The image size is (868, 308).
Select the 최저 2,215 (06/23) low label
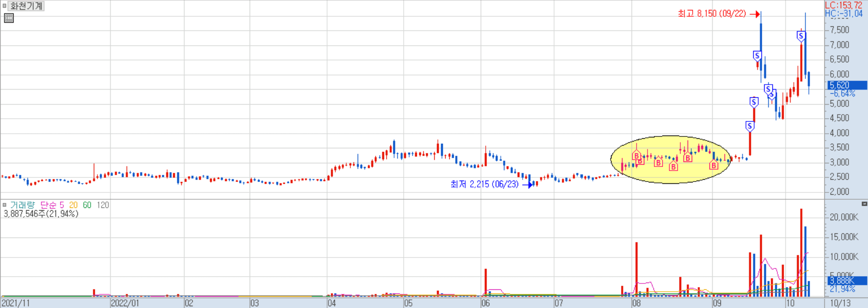coord(484,184)
